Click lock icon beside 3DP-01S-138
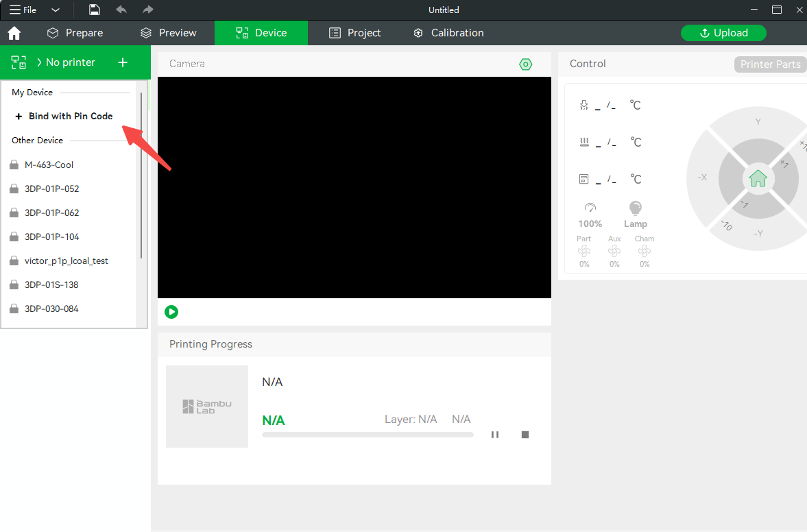 [x=14, y=285]
